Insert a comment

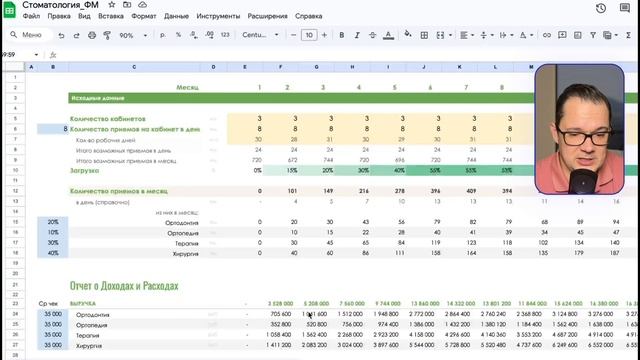(562, 36)
